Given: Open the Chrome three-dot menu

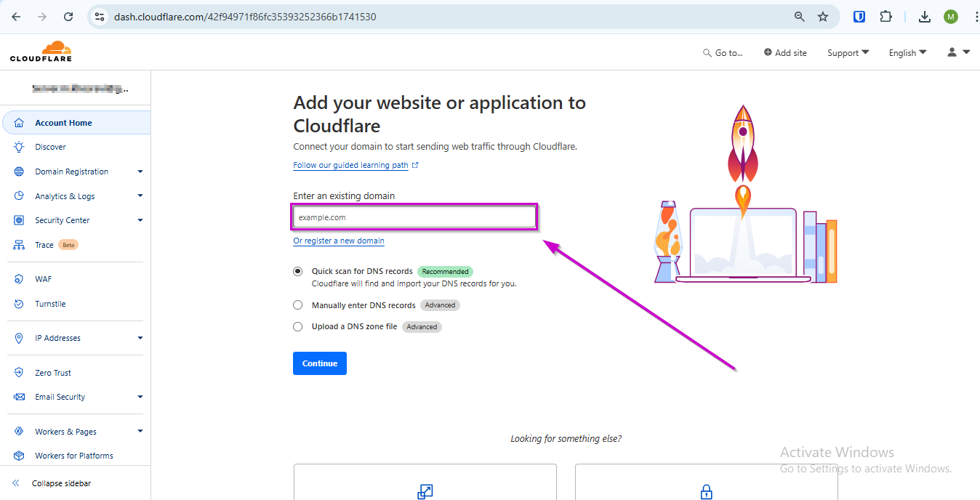Looking at the screenshot, I should [975, 16].
